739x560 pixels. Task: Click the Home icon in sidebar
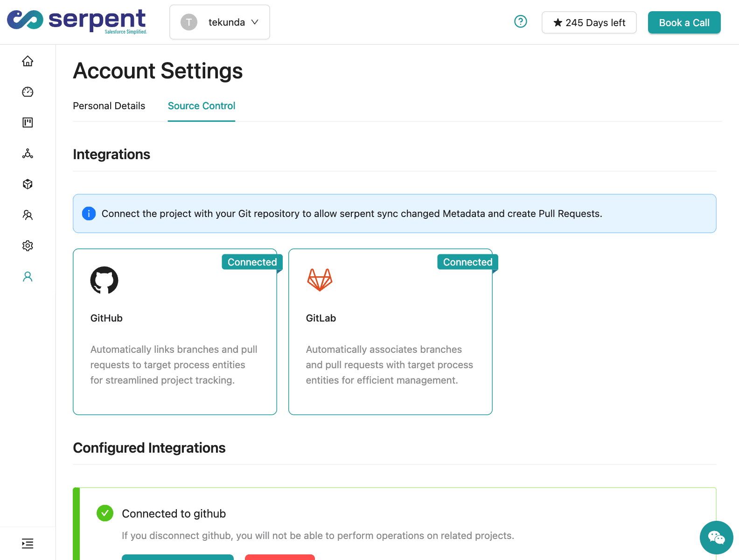pos(28,61)
